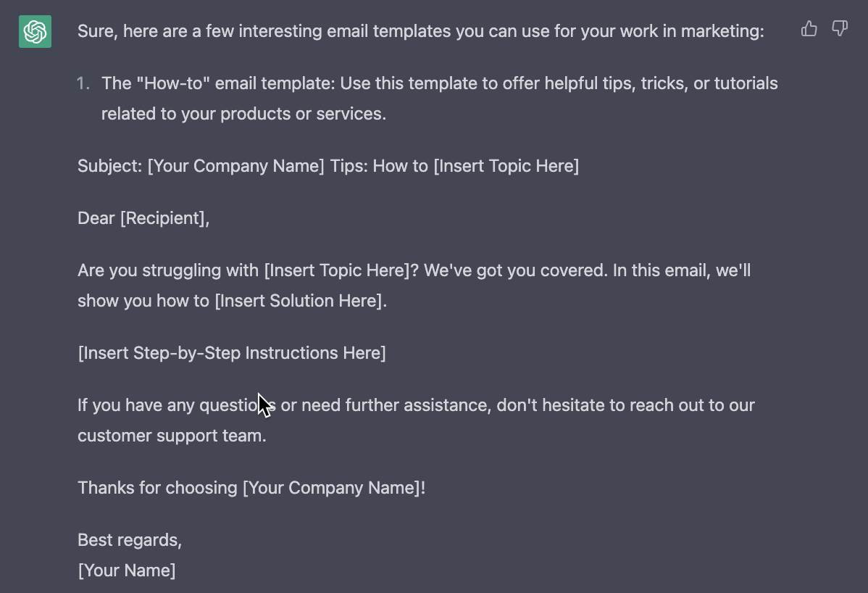Click the Dear [Recipient] greeting line

143,217
